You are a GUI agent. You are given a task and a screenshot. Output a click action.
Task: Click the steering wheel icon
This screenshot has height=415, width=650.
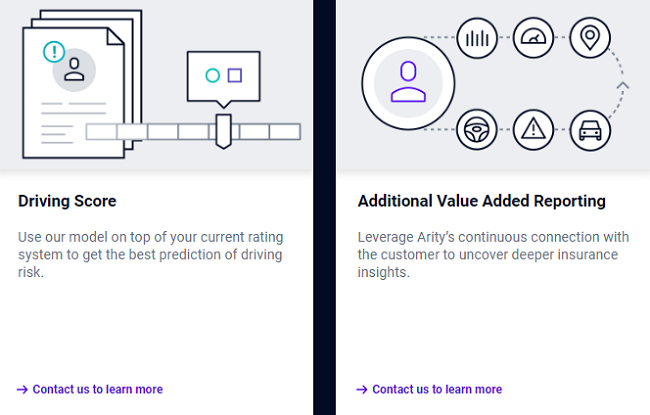coord(477,130)
